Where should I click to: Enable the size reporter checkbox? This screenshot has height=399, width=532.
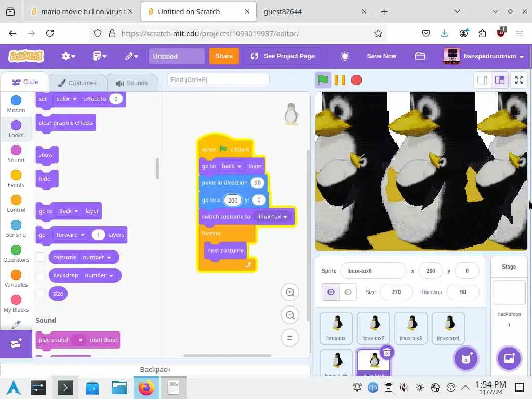tap(41, 294)
